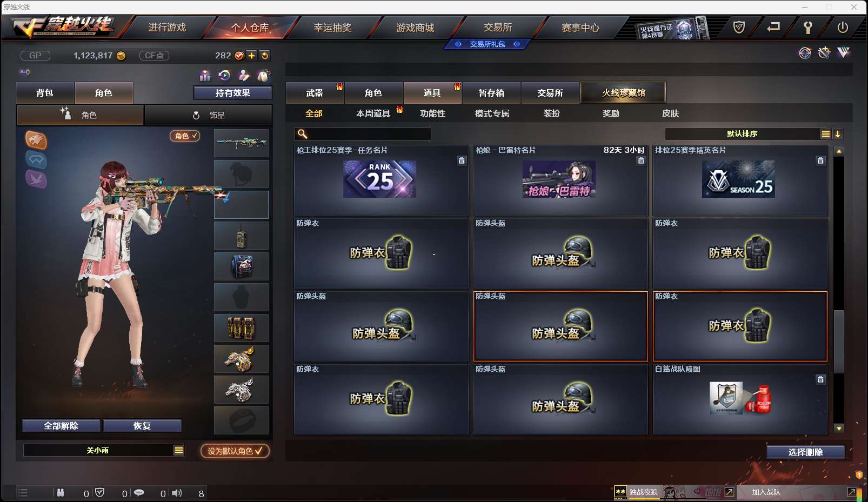This screenshot has height=502, width=868.
Task: Expand the 交易所礼包 banner arrow
Action: coord(516,44)
